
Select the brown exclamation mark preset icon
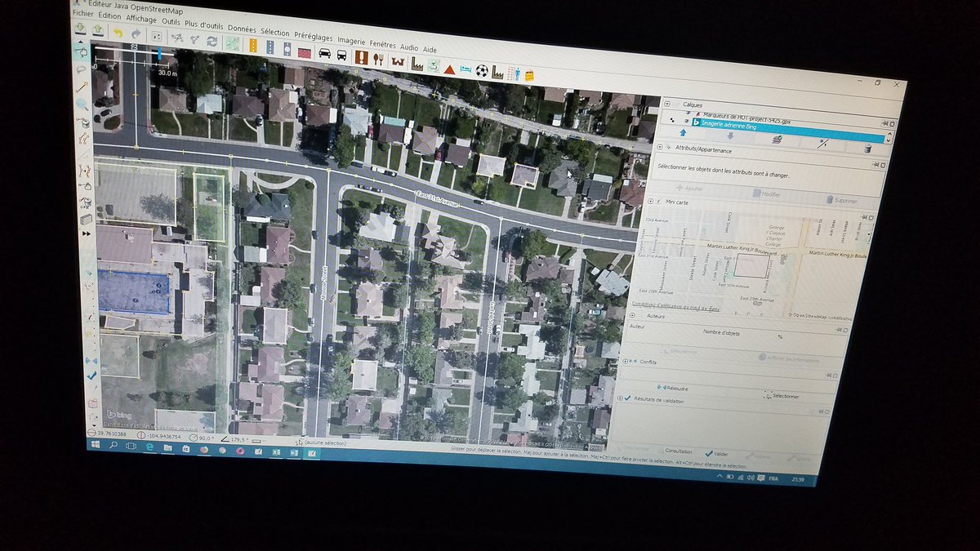point(361,57)
